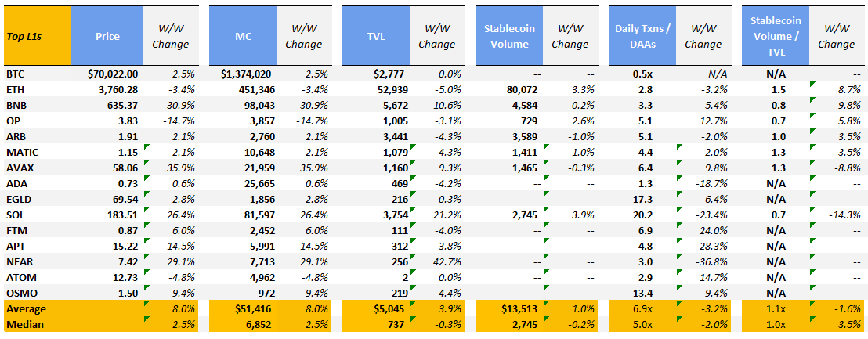The image size is (868, 339).
Task: Click SOL price cell 183.51
Action: coord(122,215)
